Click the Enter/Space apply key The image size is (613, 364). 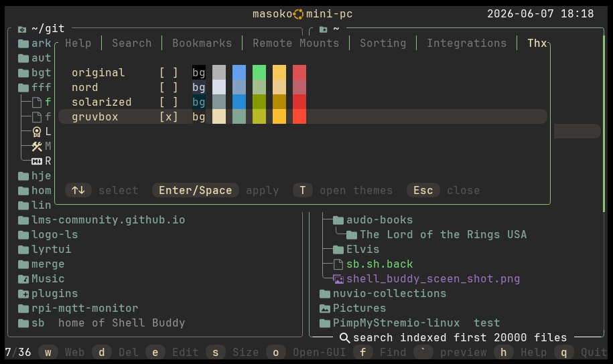196,190
